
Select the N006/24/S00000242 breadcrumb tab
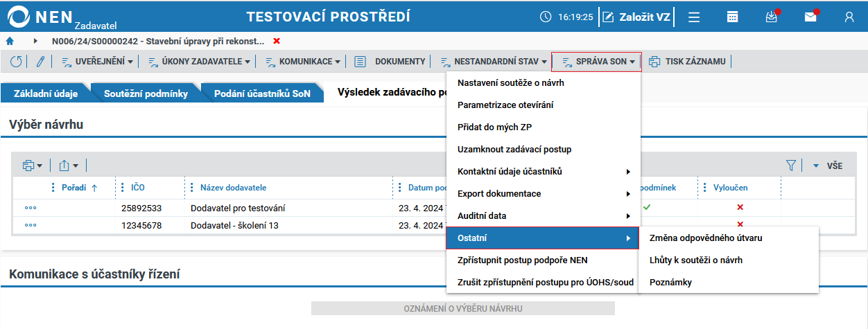point(158,42)
